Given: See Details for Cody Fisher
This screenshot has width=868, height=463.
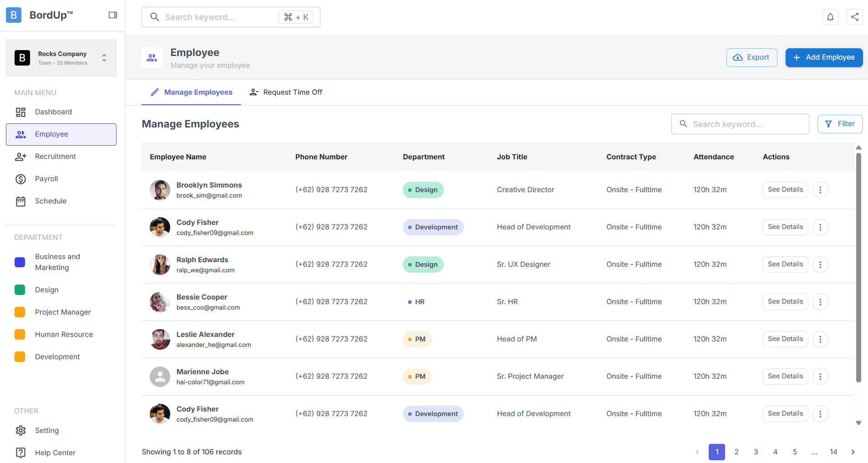Looking at the screenshot, I should pyautogui.click(x=785, y=227).
